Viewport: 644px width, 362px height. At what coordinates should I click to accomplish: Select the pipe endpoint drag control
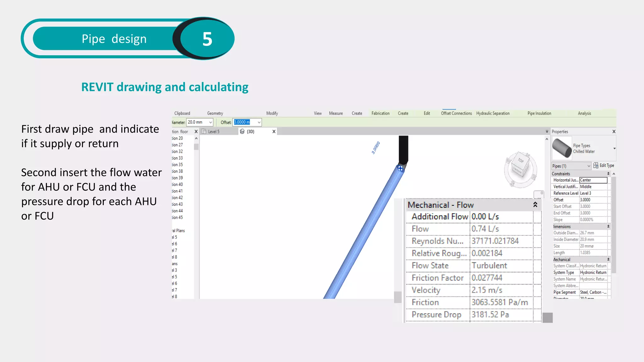coord(400,169)
